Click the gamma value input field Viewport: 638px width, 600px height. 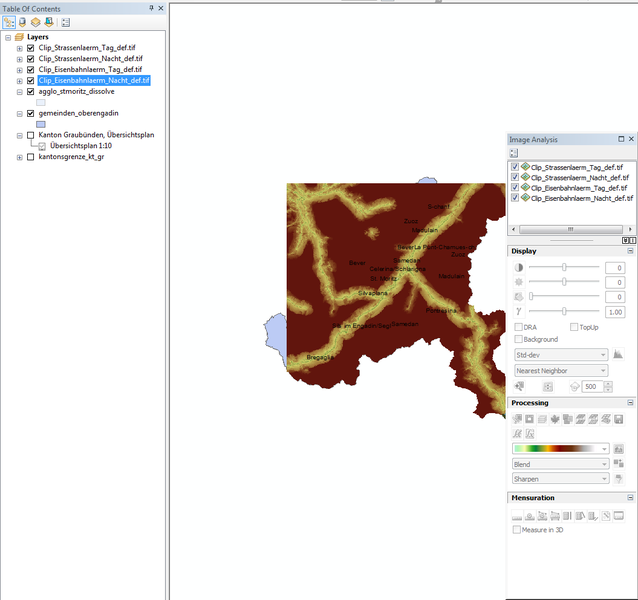614,312
